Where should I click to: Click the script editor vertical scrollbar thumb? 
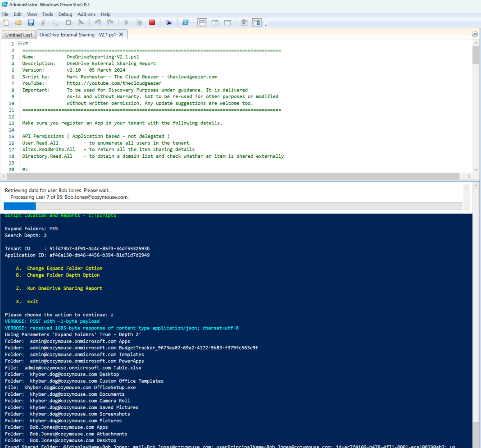tap(476, 55)
